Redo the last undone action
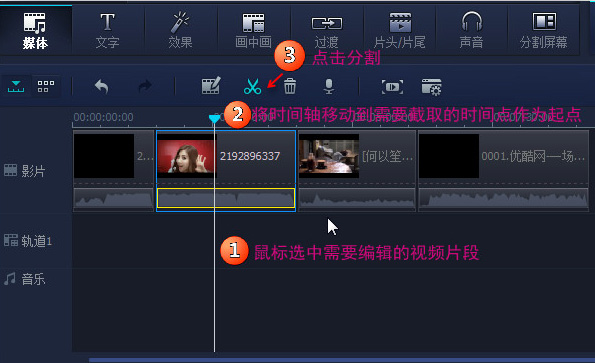The width and height of the screenshot is (595, 363). click(x=145, y=86)
